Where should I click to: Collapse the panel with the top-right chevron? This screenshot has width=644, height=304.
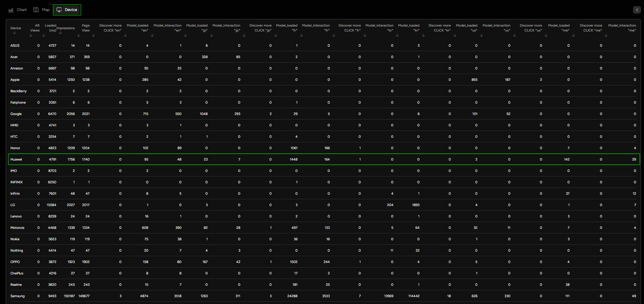tap(637, 10)
